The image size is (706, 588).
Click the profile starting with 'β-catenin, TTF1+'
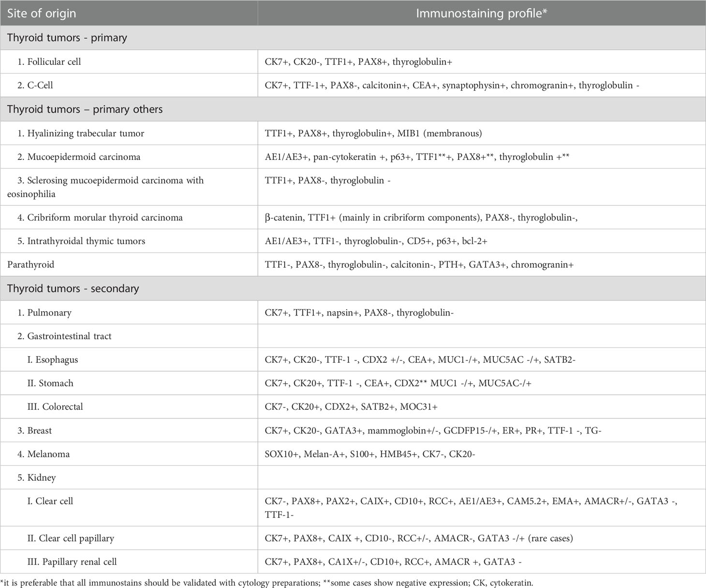click(x=421, y=217)
